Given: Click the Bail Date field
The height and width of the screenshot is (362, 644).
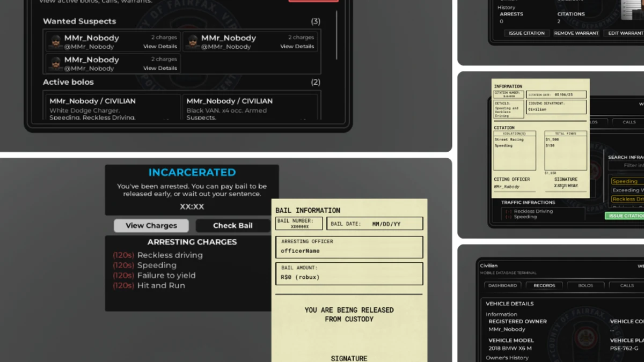Looking at the screenshot, I should [375, 224].
